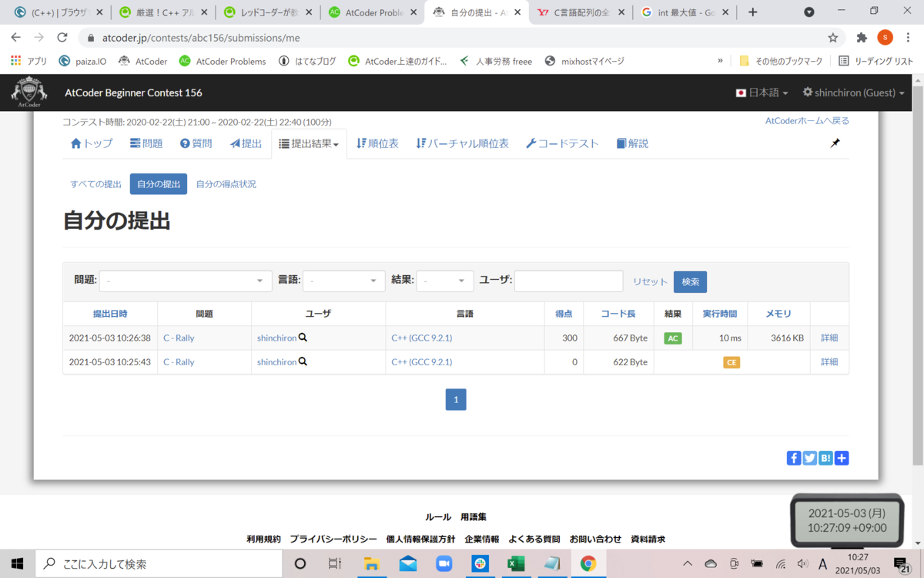
Task: Switch to the 自分の得点状況 tab
Action: pyautogui.click(x=226, y=183)
